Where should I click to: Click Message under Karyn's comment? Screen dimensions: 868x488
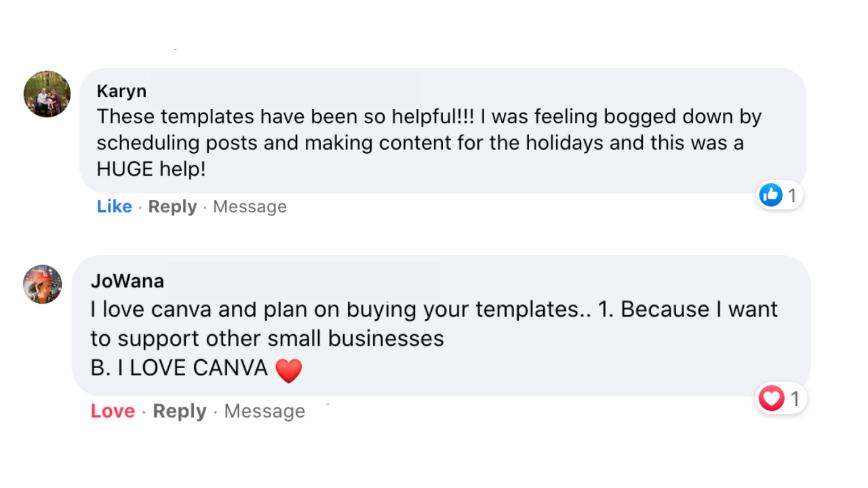pos(250,207)
